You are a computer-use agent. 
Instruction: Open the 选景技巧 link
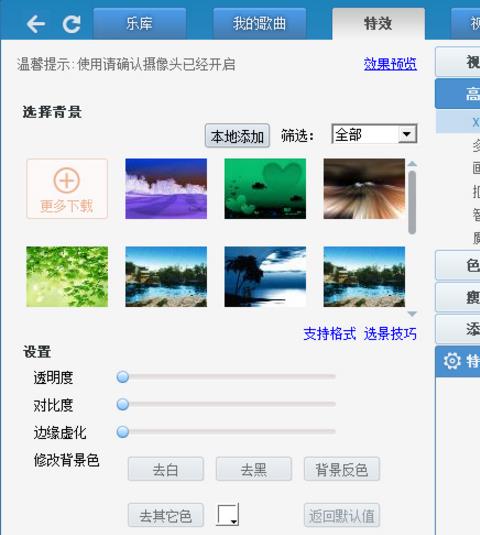[390, 333]
